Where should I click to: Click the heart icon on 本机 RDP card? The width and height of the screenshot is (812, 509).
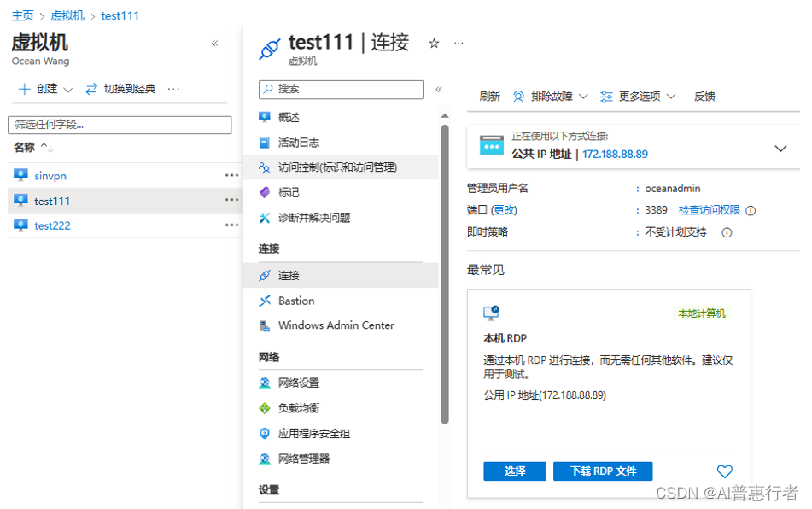click(724, 471)
